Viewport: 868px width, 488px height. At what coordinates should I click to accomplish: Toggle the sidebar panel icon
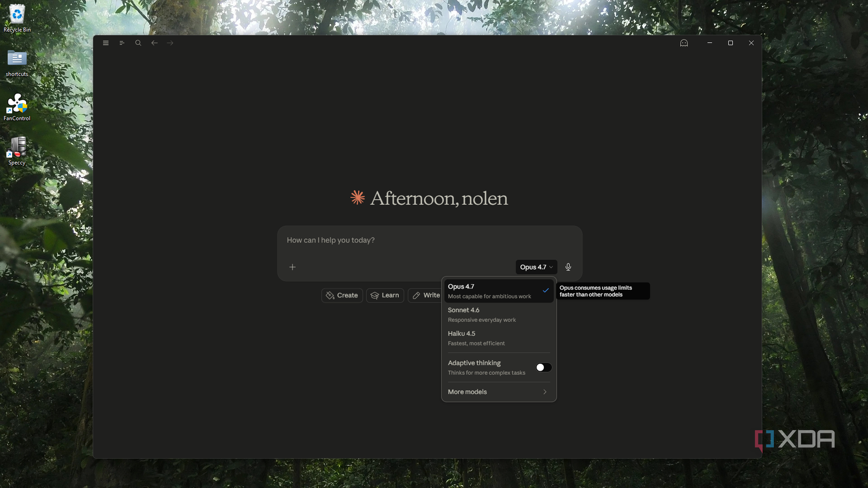(x=122, y=43)
